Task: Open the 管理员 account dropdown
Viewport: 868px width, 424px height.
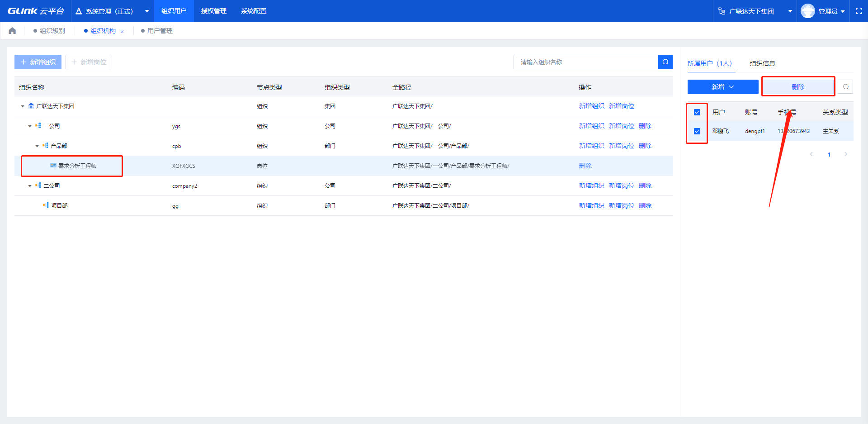Action: (843, 11)
